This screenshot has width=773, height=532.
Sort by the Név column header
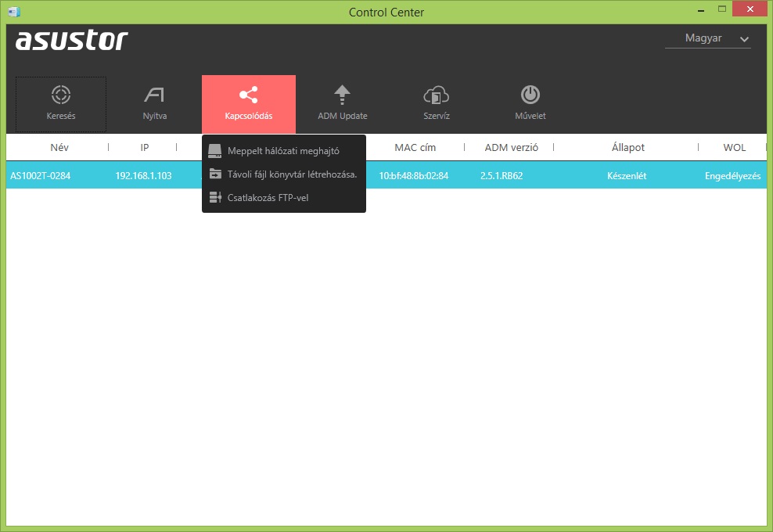pos(59,147)
